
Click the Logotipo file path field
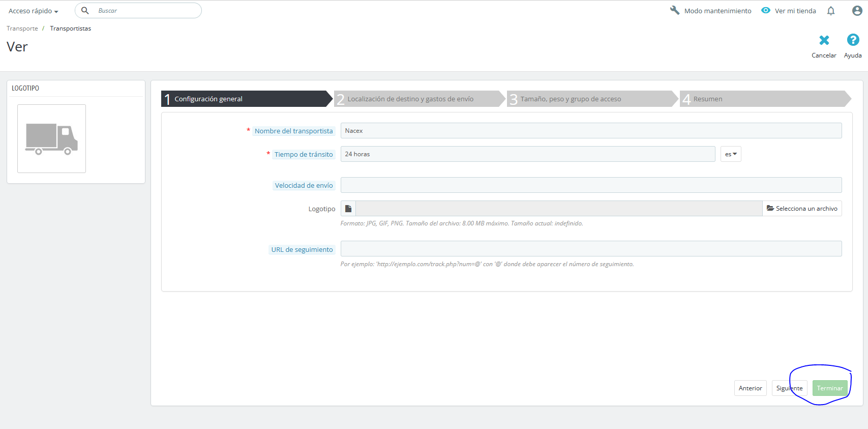(x=559, y=209)
